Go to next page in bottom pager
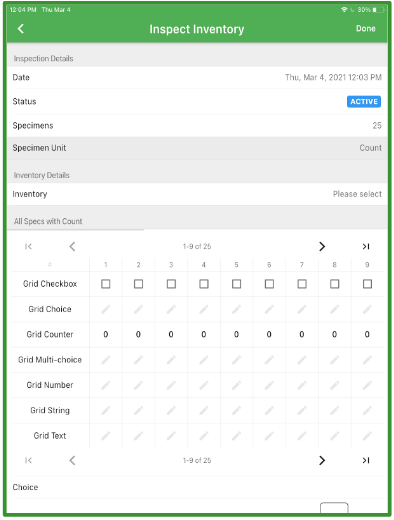This screenshot has height=520, width=394. tap(322, 460)
